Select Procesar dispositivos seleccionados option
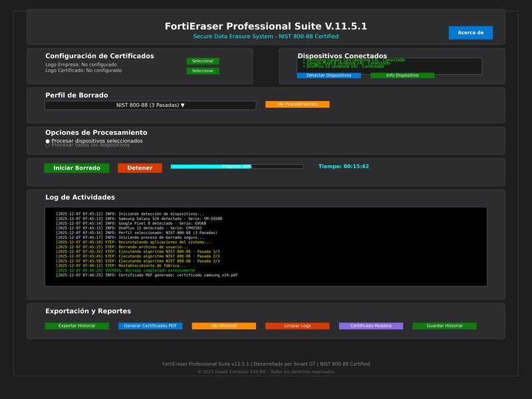 click(48, 141)
